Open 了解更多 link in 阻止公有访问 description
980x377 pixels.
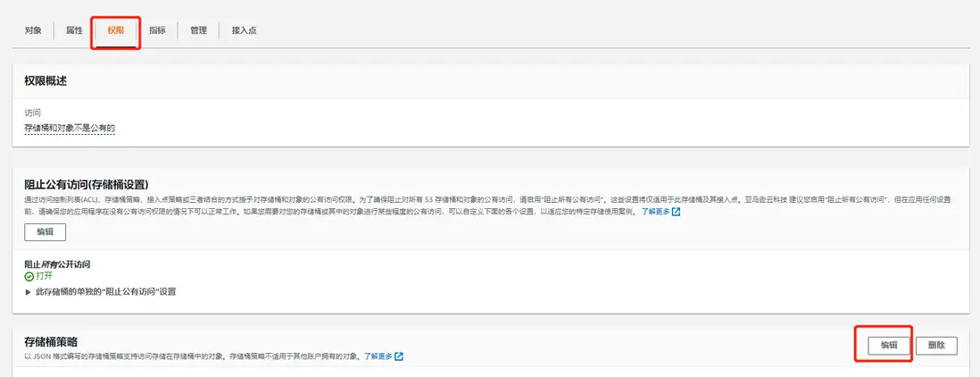click(x=656, y=212)
